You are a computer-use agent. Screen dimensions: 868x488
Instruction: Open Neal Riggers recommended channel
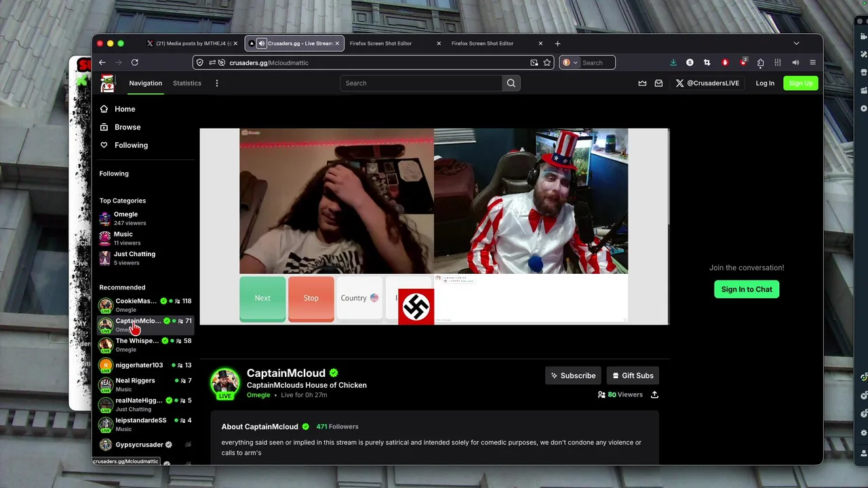pos(145,384)
